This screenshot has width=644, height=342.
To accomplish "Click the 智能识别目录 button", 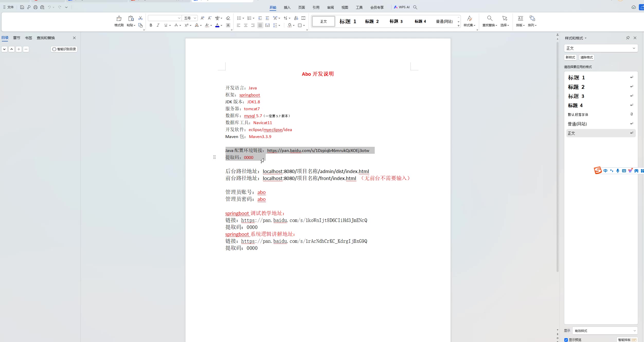I will (64, 49).
